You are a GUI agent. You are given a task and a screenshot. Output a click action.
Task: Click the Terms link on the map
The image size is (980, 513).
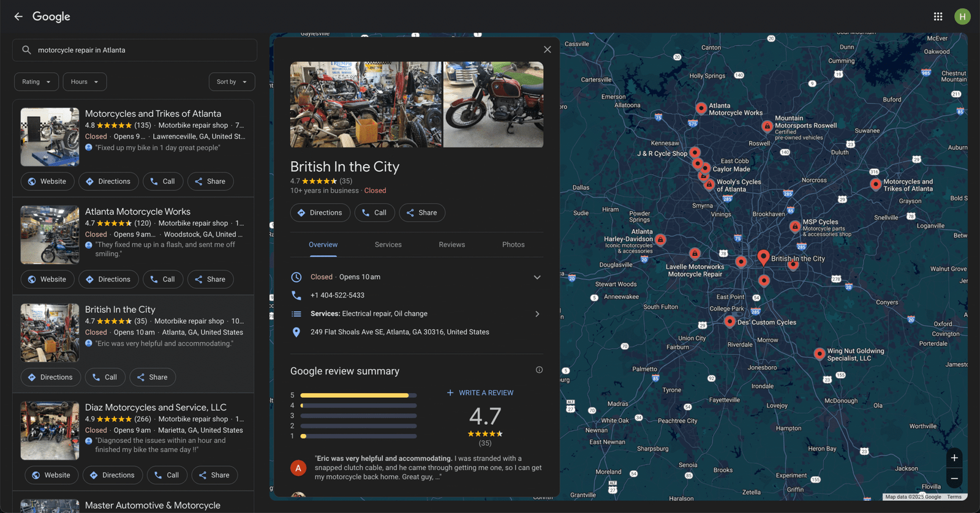point(954,497)
